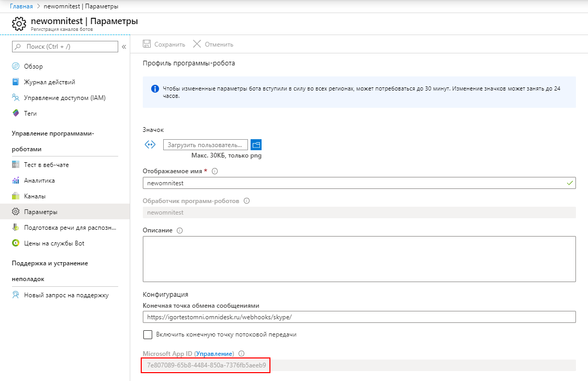
Task: Click the Профиль программы-робота heading
Action: pos(189,63)
